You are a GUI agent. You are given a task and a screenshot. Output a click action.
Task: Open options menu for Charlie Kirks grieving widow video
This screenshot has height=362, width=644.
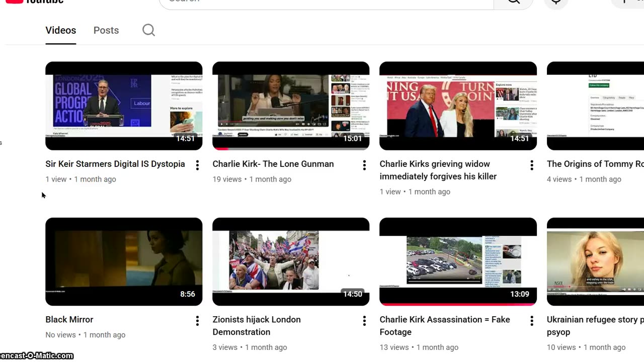tap(531, 165)
